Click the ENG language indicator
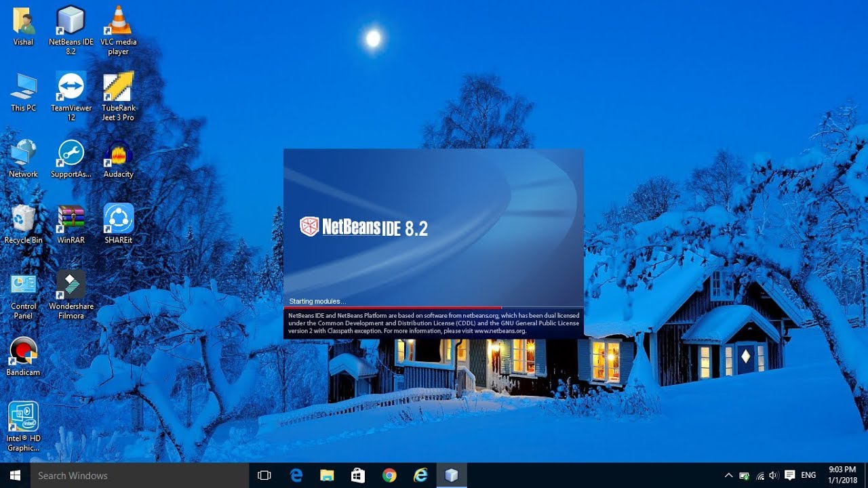 (808, 475)
